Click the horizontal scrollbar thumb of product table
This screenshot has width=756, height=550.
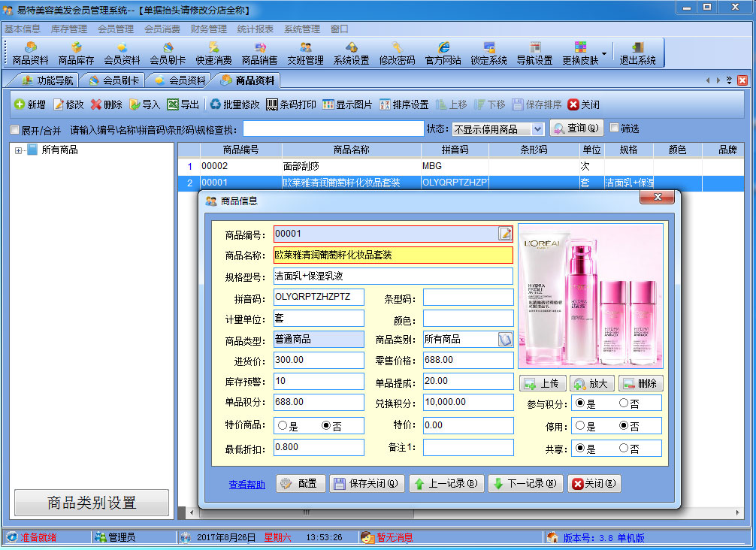coord(306,513)
